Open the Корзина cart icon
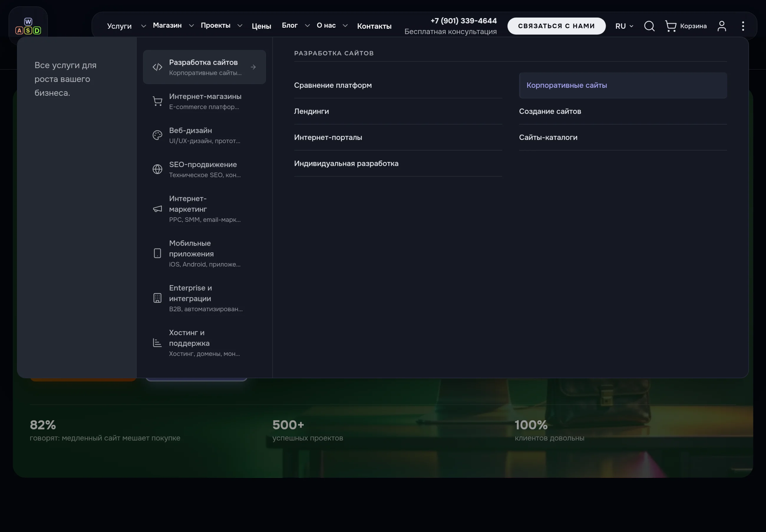The image size is (766, 532). tap(671, 26)
